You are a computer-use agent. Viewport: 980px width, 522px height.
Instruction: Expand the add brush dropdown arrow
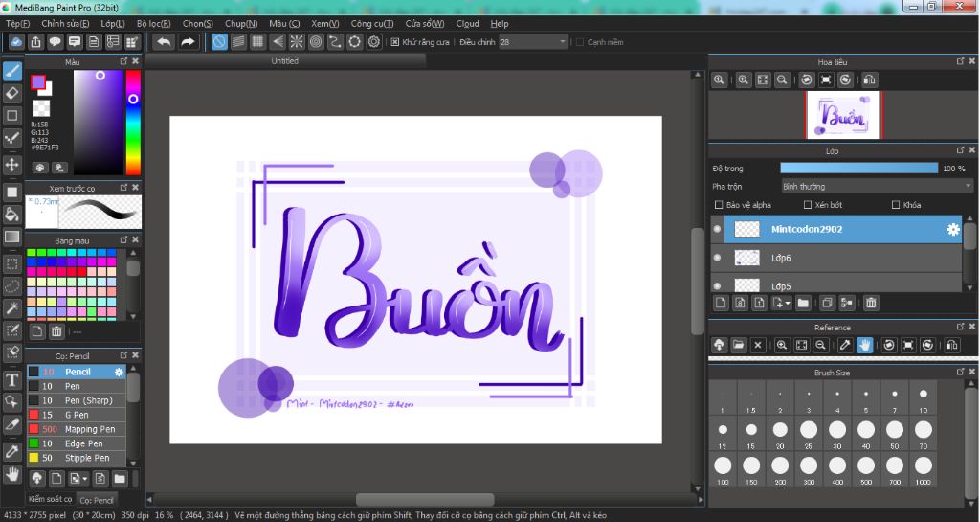[85, 479]
